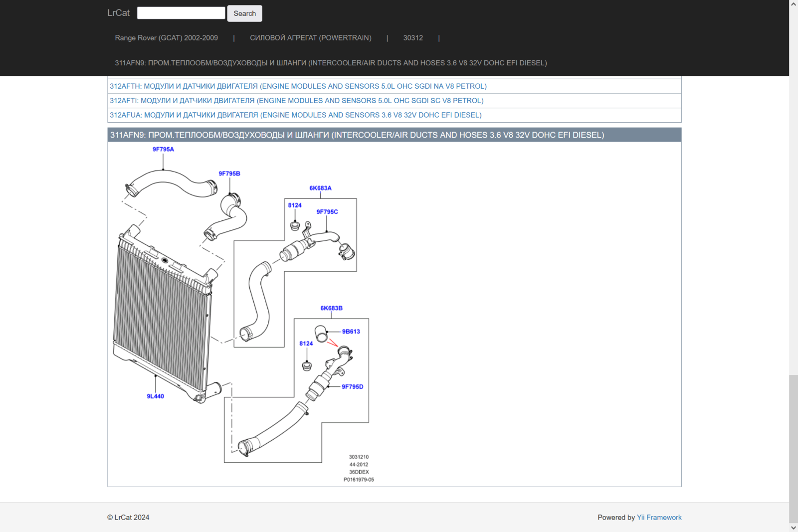Image resolution: width=798 pixels, height=532 pixels.
Task: Click the page scrollbar thumb
Action: (x=794, y=449)
